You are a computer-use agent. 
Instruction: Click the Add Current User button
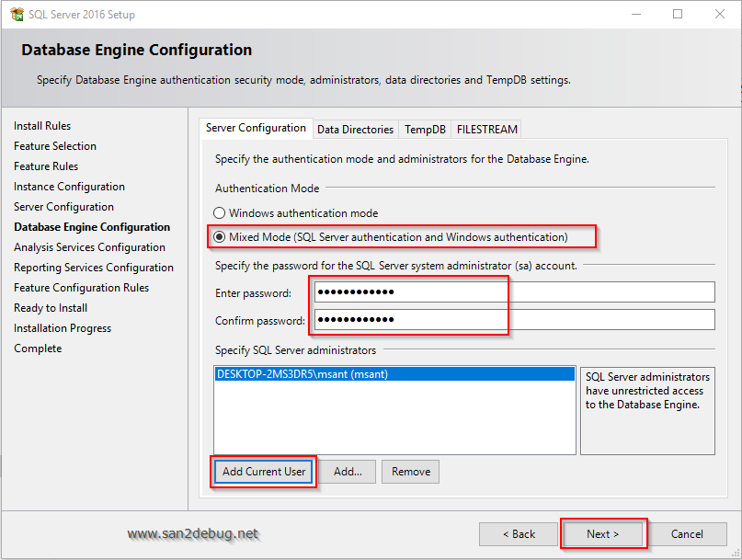(x=264, y=472)
